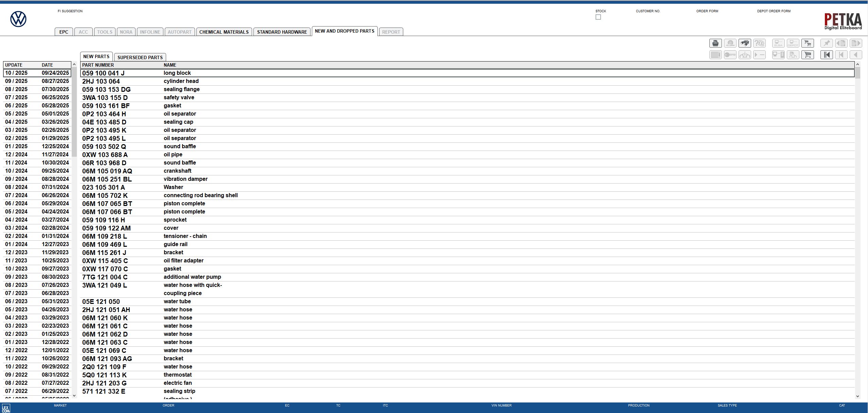Select part 3WA 103 155 D safety valve
The width and height of the screenshot is (868, 413).
pos(467,98)
